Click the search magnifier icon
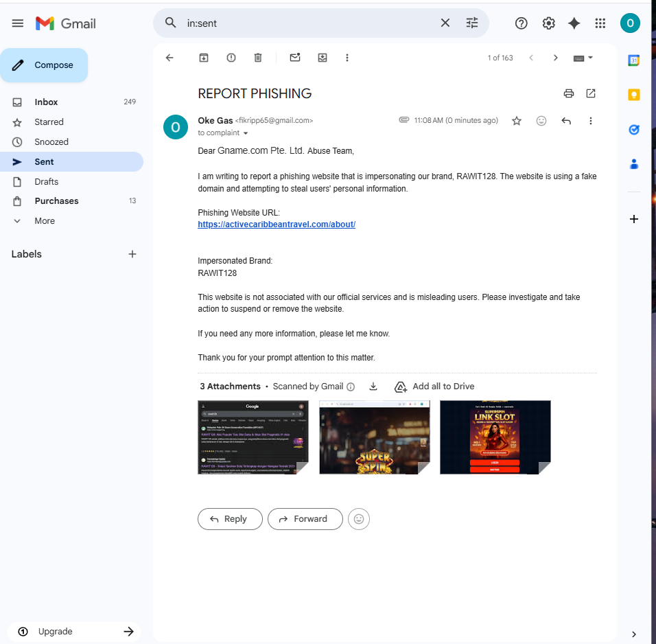Viewport: 656px width, 644px height. click(170, 23)
